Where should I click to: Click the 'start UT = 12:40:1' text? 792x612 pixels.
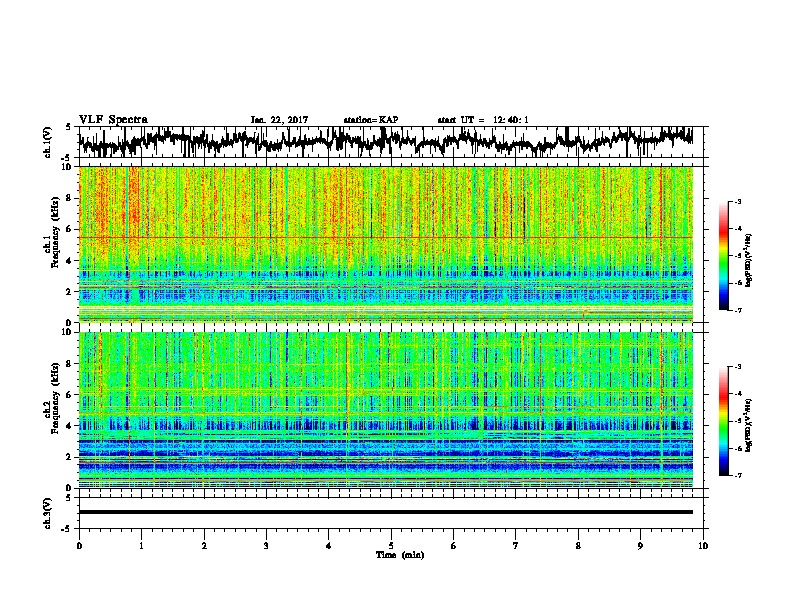(483, 120)
